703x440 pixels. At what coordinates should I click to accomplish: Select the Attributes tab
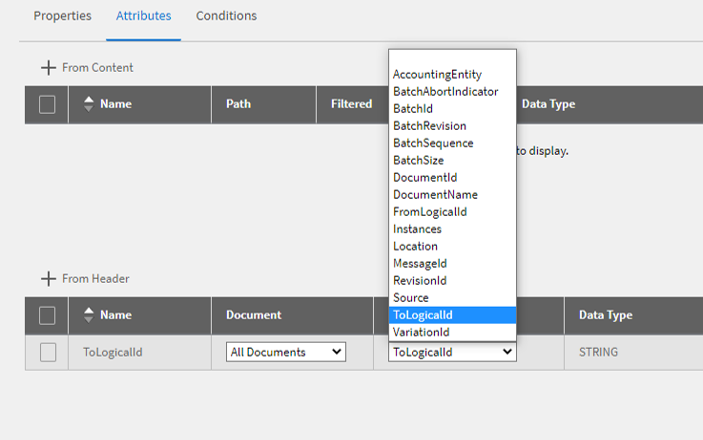[x=143, y=16]
